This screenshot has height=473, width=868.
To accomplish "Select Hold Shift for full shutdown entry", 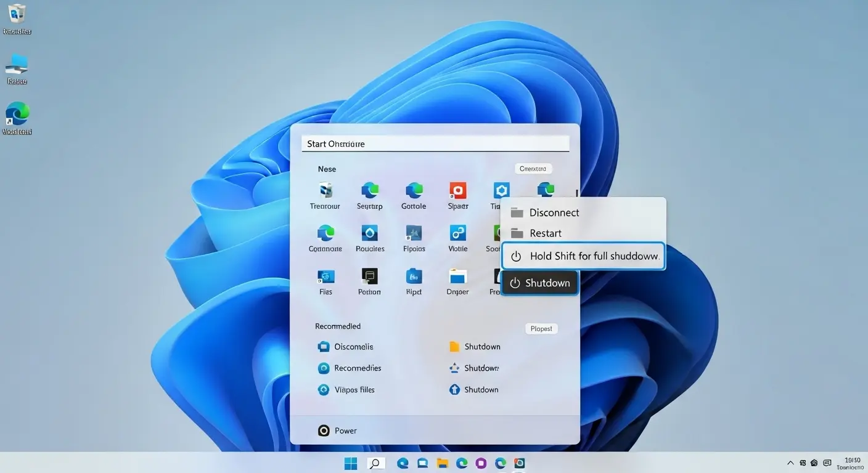I will click(x=583, y=256).
